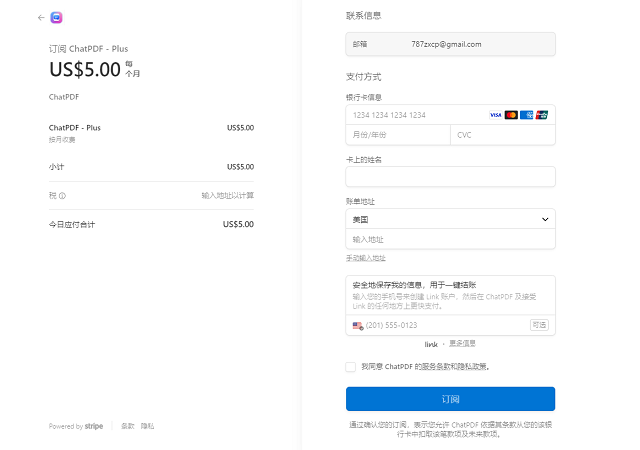This screenshot has width=640, height=450.
Task: Focus the card number field
Action: coord(450,115)
